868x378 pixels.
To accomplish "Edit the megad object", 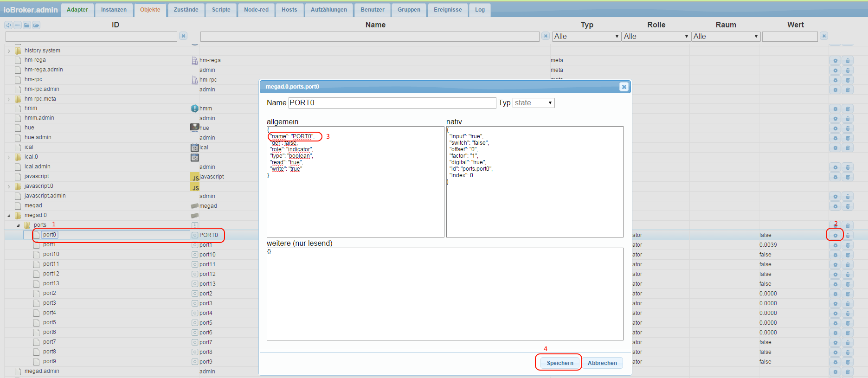I will tap(836, 206).
